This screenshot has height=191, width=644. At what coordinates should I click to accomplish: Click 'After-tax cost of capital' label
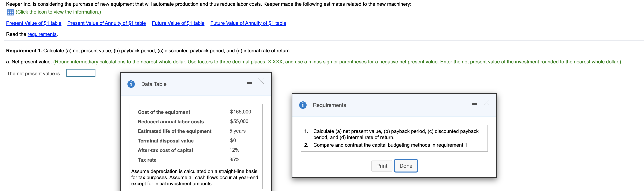point(165,150)
